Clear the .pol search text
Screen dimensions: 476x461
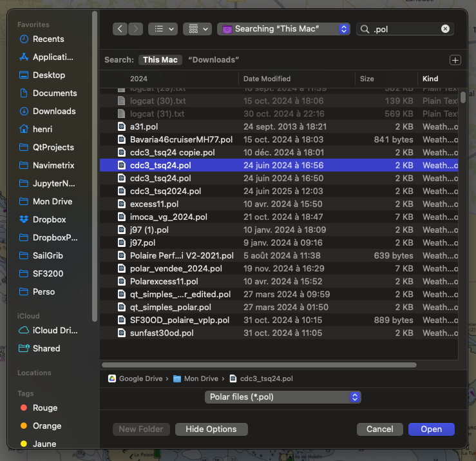click(445, 29)
